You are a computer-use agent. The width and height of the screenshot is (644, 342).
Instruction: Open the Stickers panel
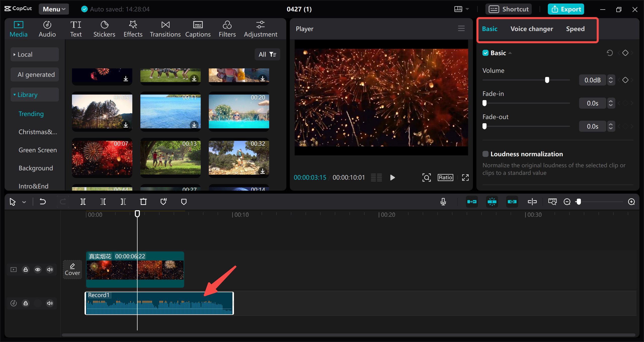coord(104,29)
